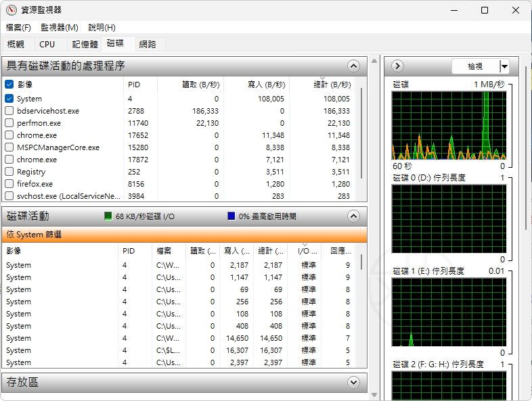Viewport: 532px width, 401px height.
Task: Click the 186,333 read value for bdservicehost
Action: point(205,111)
